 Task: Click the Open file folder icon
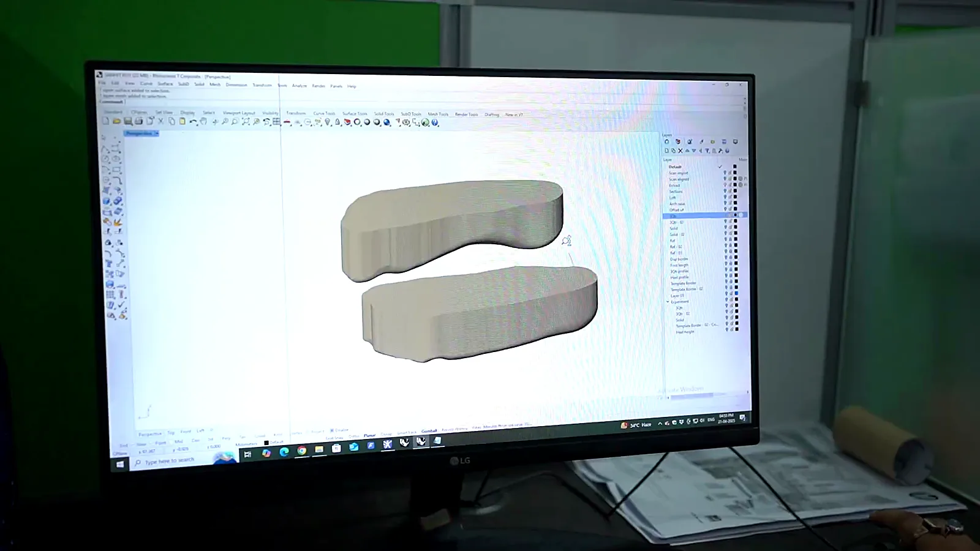coord(117,121)
